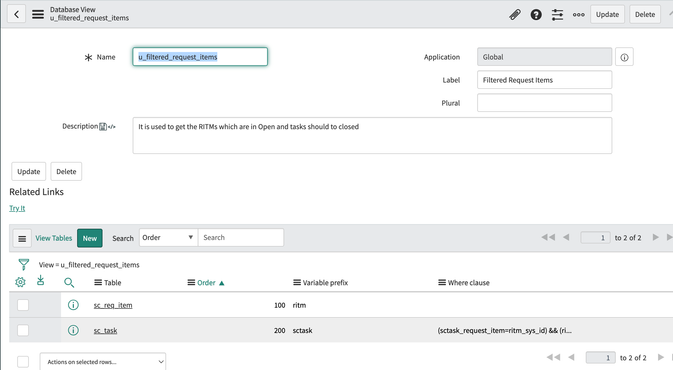Click the Table column header

tap(112, 282)
